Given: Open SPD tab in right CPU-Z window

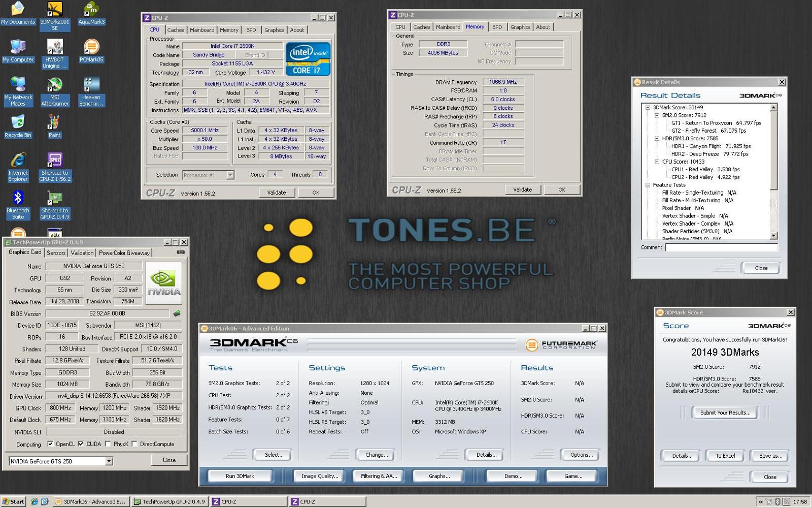Looking at the screenshot, I should coord(497,27).
